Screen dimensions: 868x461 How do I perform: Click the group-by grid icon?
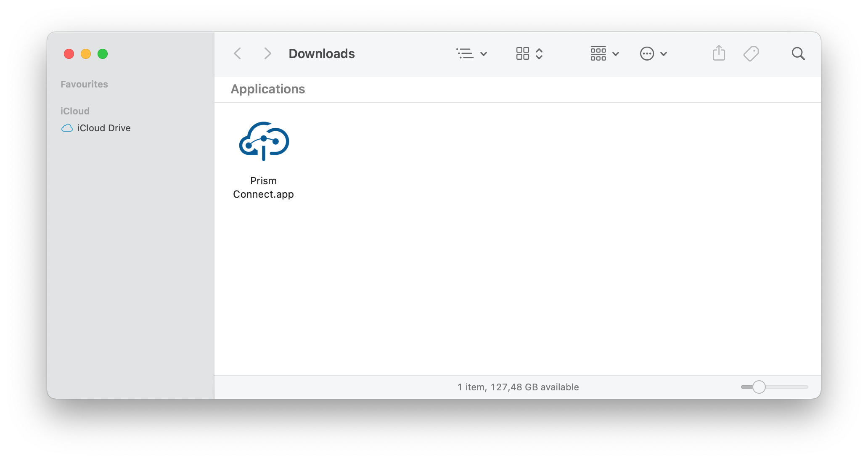tap(598, 54)
